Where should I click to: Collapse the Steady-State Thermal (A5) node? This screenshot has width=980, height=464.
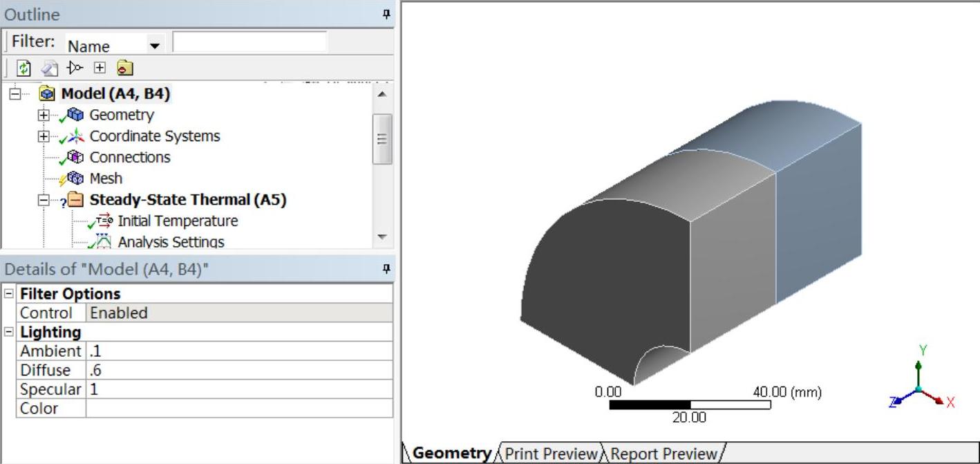[x=44, y=200]
